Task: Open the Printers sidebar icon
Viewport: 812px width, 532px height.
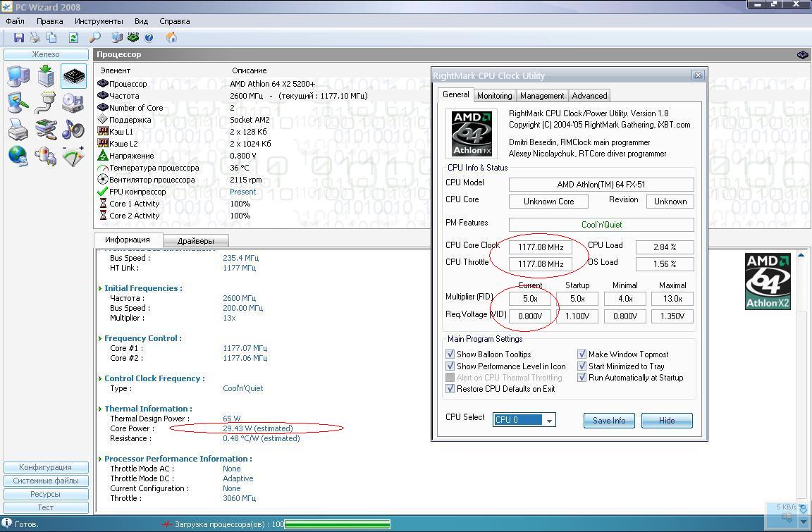Action: (x=18, y=130)
